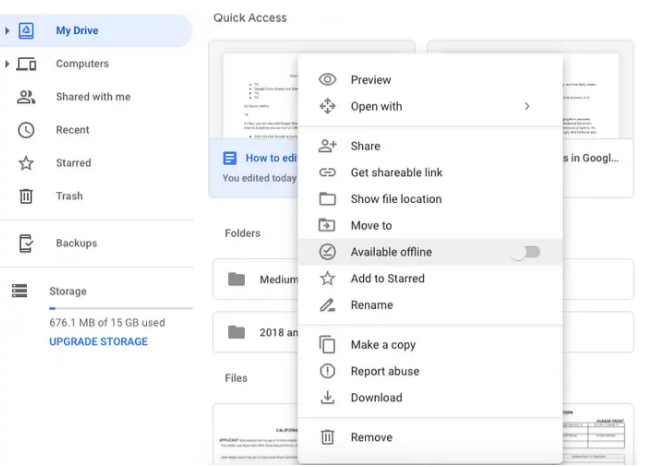Select Make a copy from context menu

coord(382,345)
